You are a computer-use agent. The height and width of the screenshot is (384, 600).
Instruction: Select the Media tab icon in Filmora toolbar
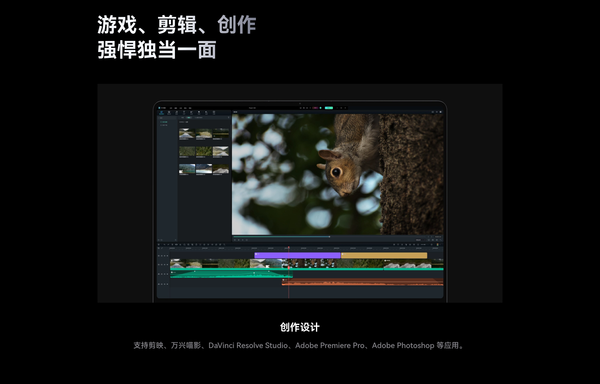pos(161,113)
